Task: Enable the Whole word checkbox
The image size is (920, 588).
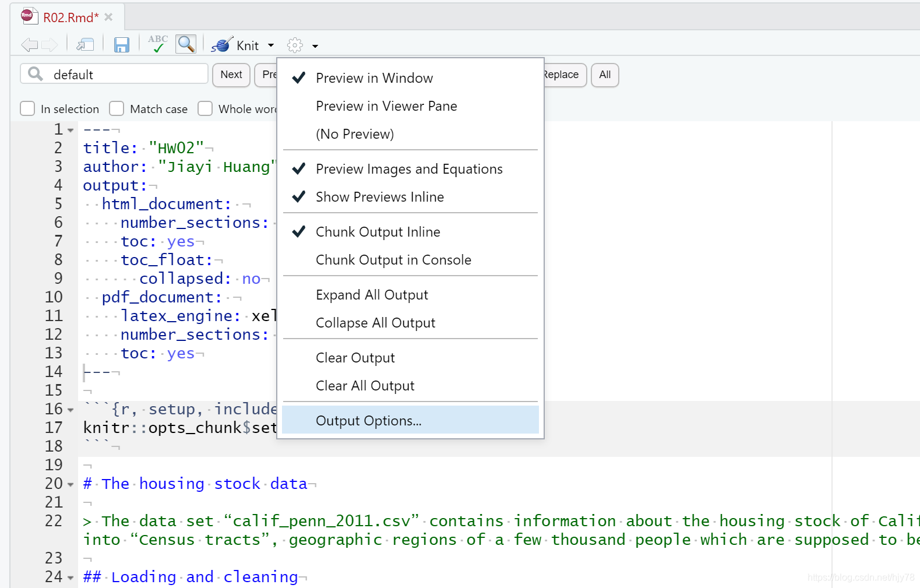Action: (205, 108)
